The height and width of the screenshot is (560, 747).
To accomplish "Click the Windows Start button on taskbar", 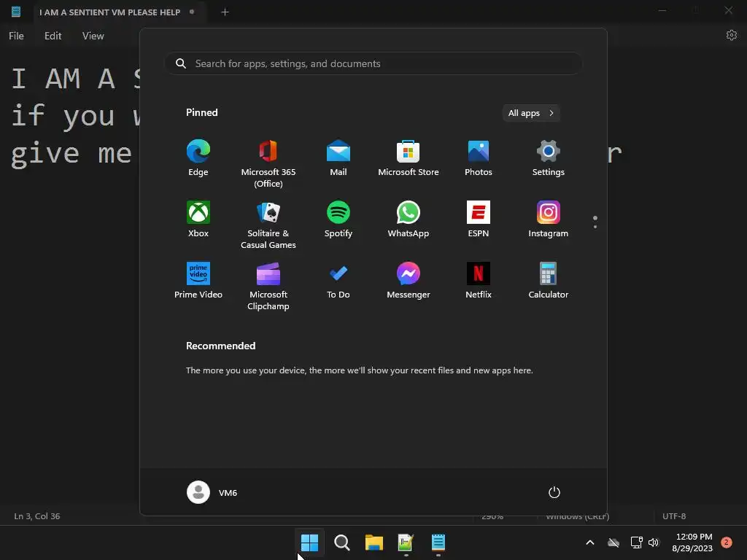I will point(309,542).
